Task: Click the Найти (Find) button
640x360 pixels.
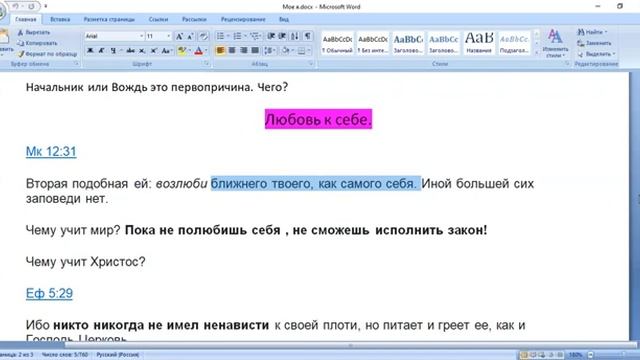Action: [x=592, y=32]
